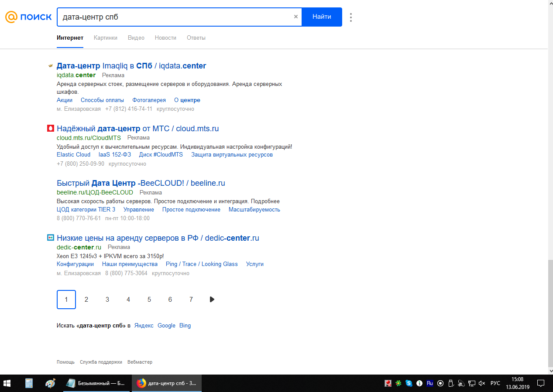The width and height of the screenshot is (553, 392).
Task: Open the IaaS 152-ФЗ sitelink
Action: (x=115, y=155)
